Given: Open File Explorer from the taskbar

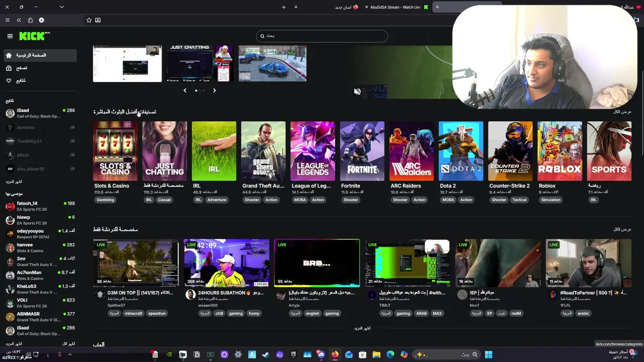Looking at the screenshot, I should (376, 354).
